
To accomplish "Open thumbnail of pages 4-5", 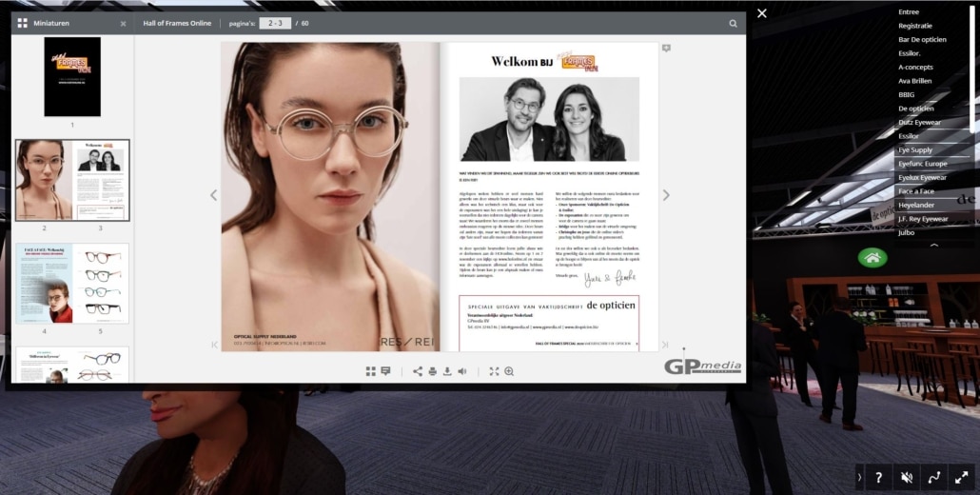I will (x=72, y=284).
